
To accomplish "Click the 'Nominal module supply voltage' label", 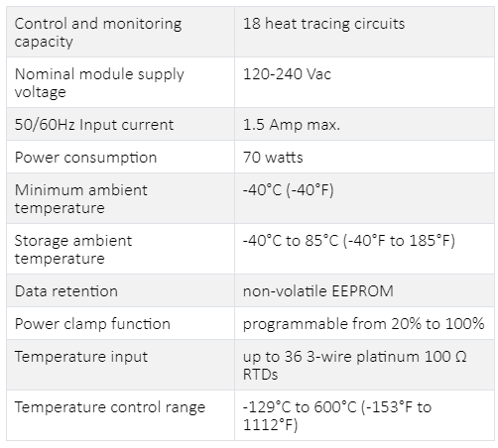I will coord(99,82).
